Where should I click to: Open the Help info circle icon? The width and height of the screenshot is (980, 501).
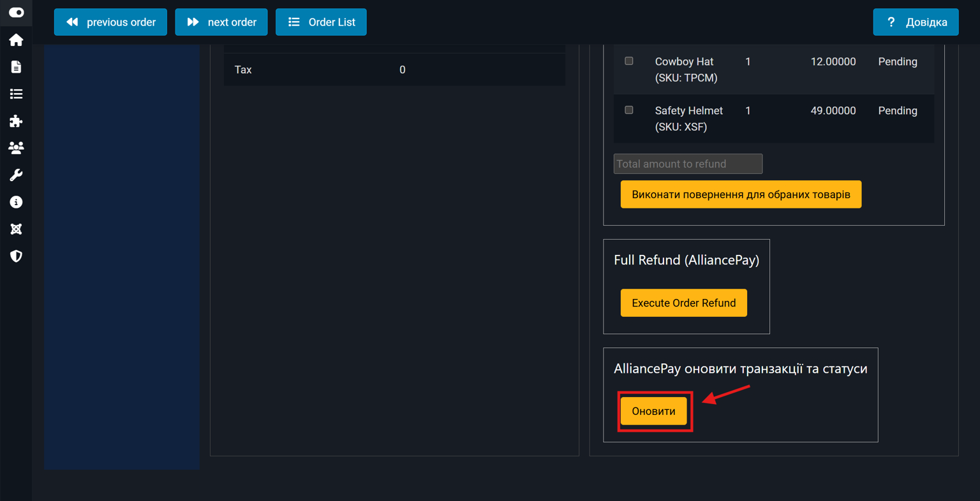click(16, 202)
